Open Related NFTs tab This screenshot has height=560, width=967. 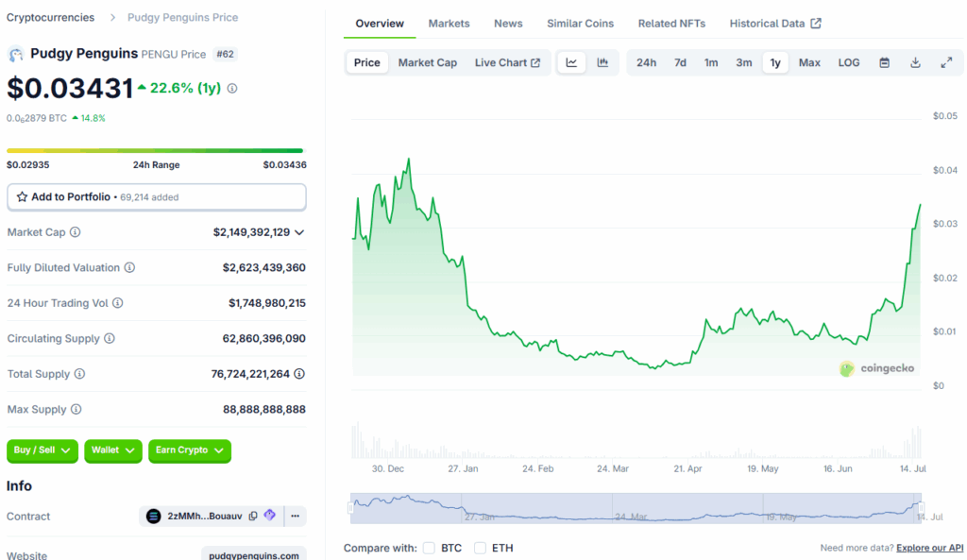pos(671,24)
